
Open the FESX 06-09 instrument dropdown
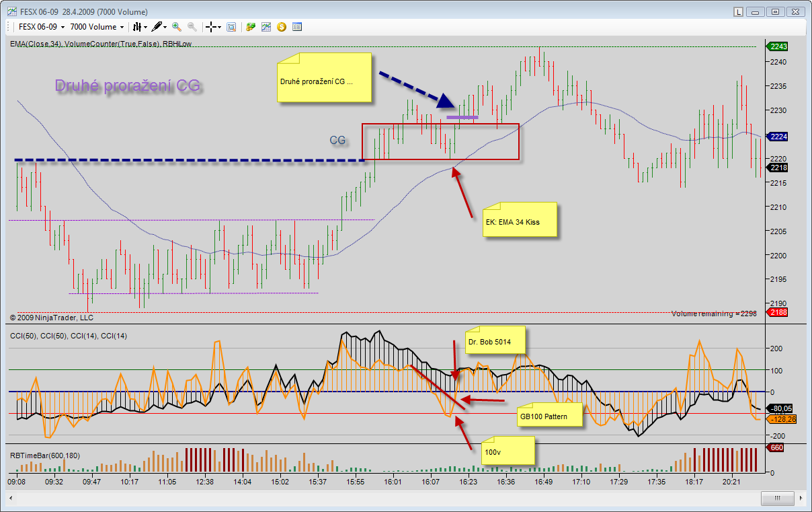[42, 27]
